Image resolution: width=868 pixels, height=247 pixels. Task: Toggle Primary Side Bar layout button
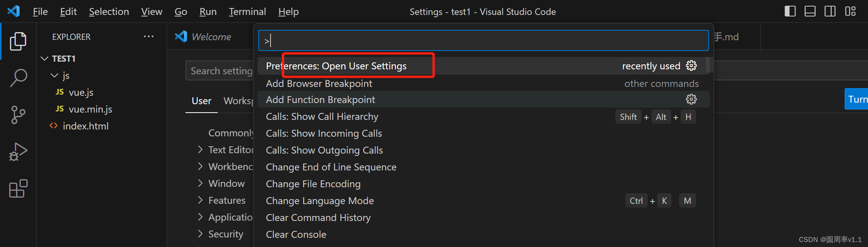point(790,11)
